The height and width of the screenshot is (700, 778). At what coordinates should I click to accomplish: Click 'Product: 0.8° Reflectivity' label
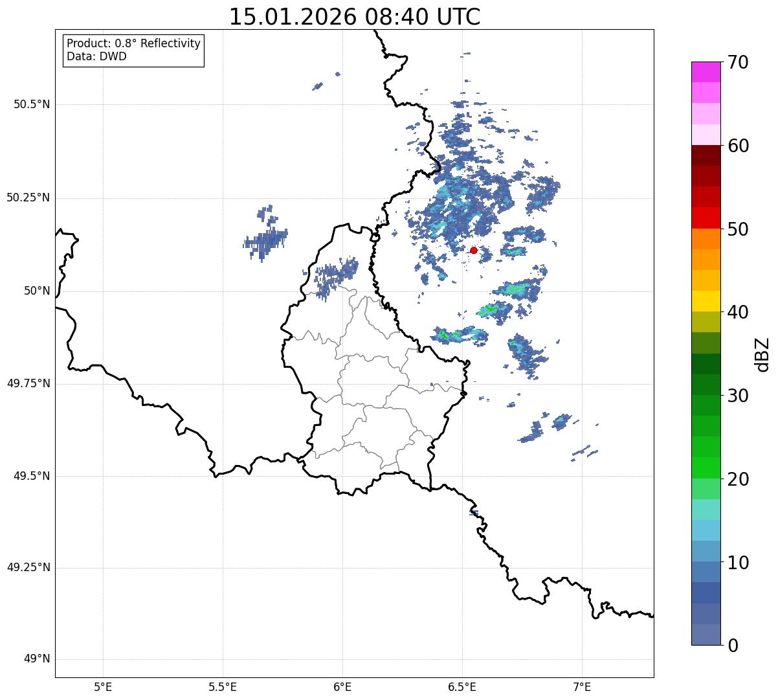[x=134, y=43]
